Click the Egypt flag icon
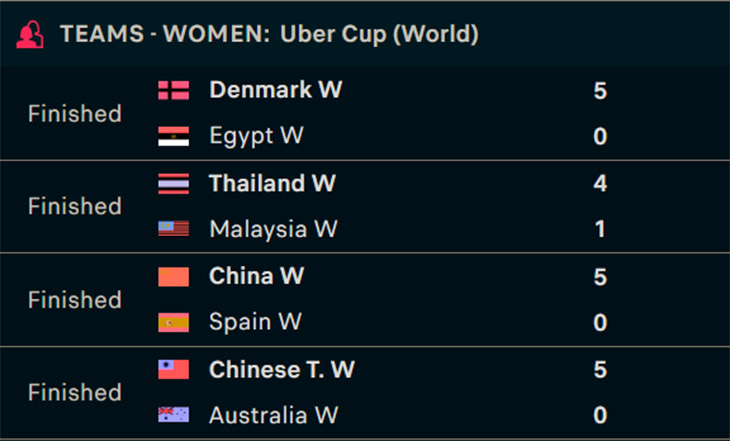The width and height of the screenshot is (730, 441). click(x=174, y=136)
